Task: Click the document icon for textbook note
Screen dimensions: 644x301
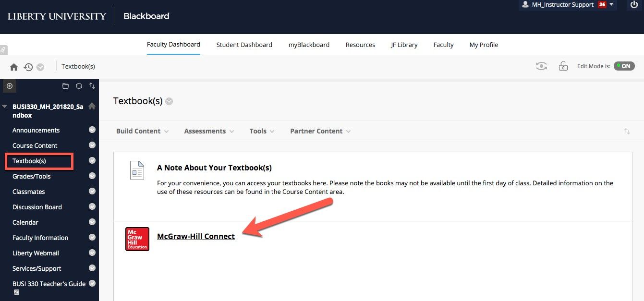Action: click(137, 170)
